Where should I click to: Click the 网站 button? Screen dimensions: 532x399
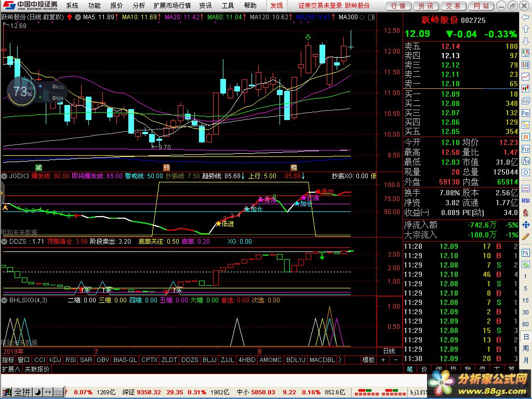[x=482, y=6]
